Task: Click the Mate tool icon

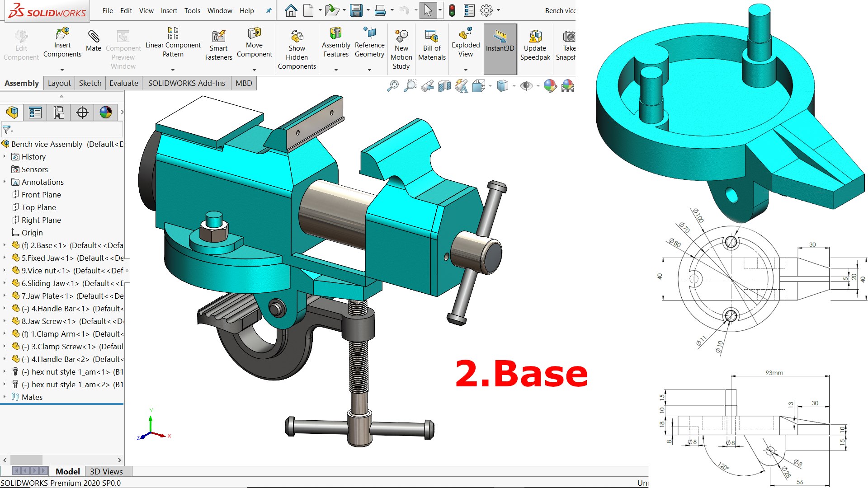Action: click(93, 36)
